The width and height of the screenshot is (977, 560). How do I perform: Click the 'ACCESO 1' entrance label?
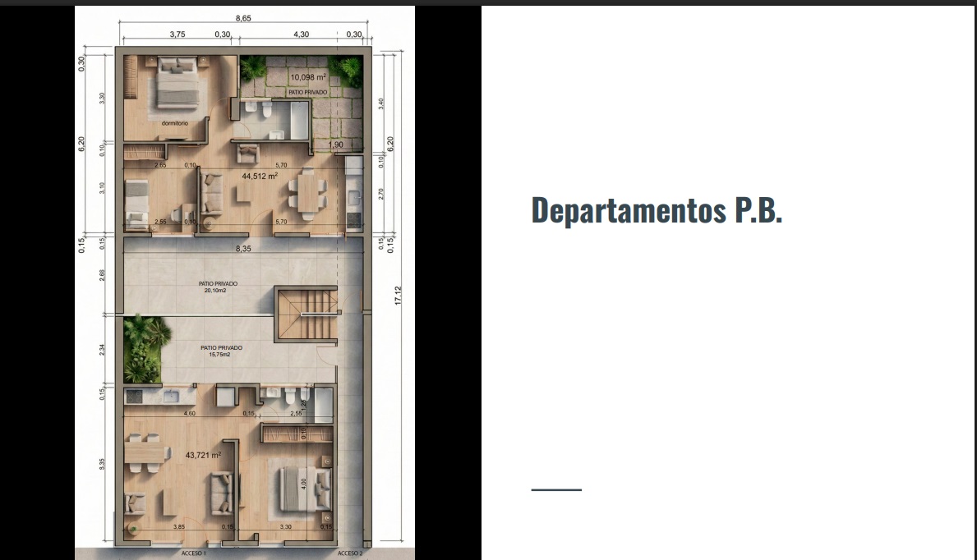(x=193, y=553)
